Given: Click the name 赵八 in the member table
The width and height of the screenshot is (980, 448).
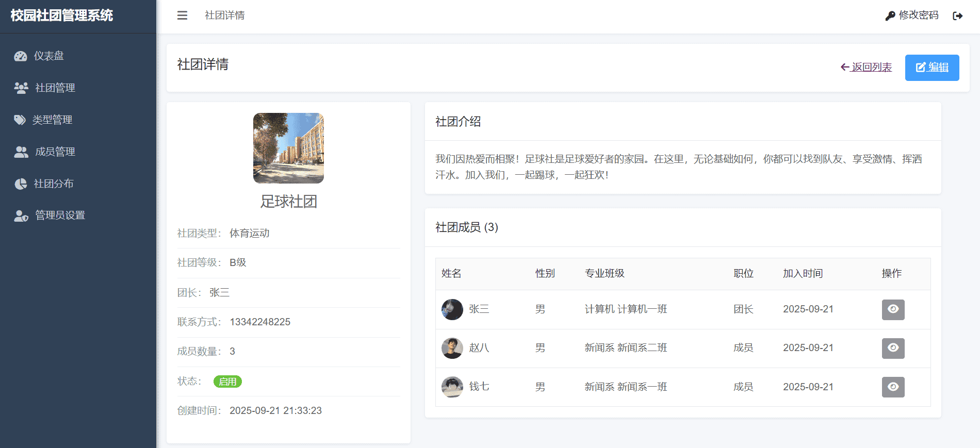Looking at the screenshot, I should [x=479, y=348].
